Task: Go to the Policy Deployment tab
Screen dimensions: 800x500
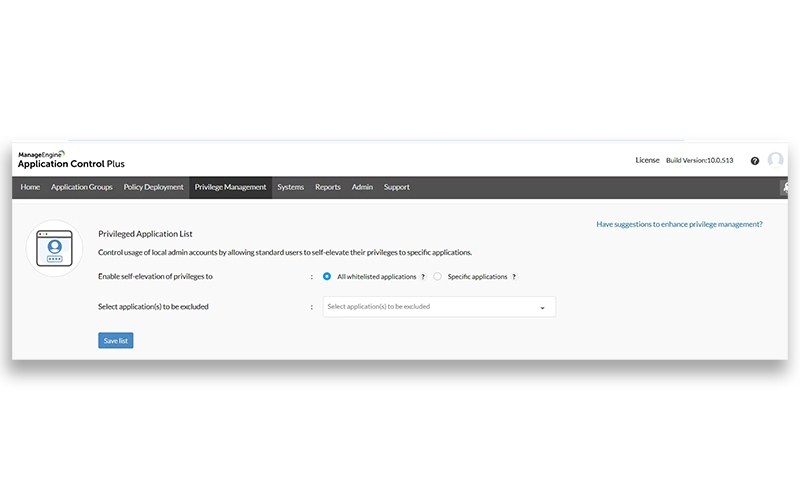Action: pos(153,187)
